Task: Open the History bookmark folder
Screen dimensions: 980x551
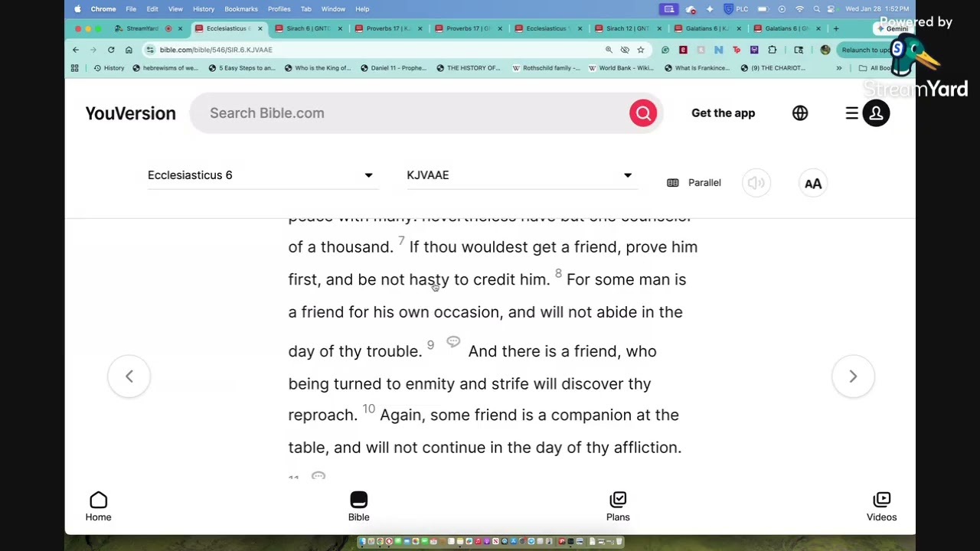Action: pos(109,68)
